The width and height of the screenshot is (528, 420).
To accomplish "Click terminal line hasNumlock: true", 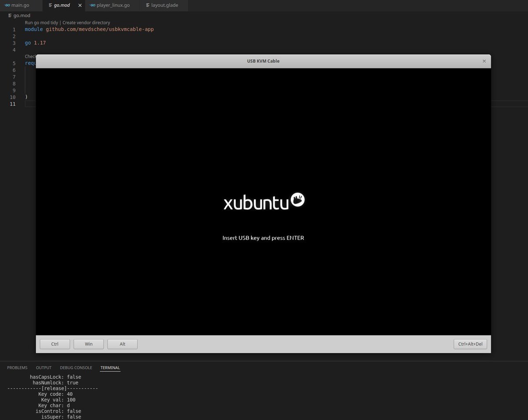I will (x=55, y=383).
